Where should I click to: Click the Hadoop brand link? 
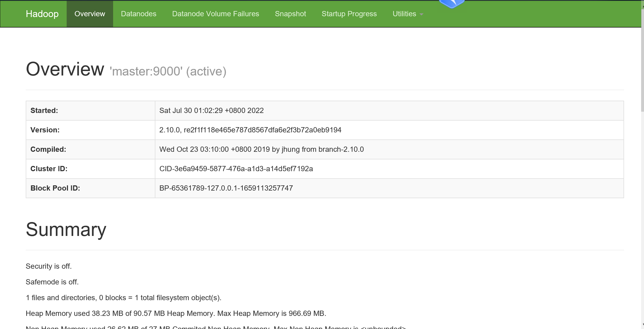(42, 14)
